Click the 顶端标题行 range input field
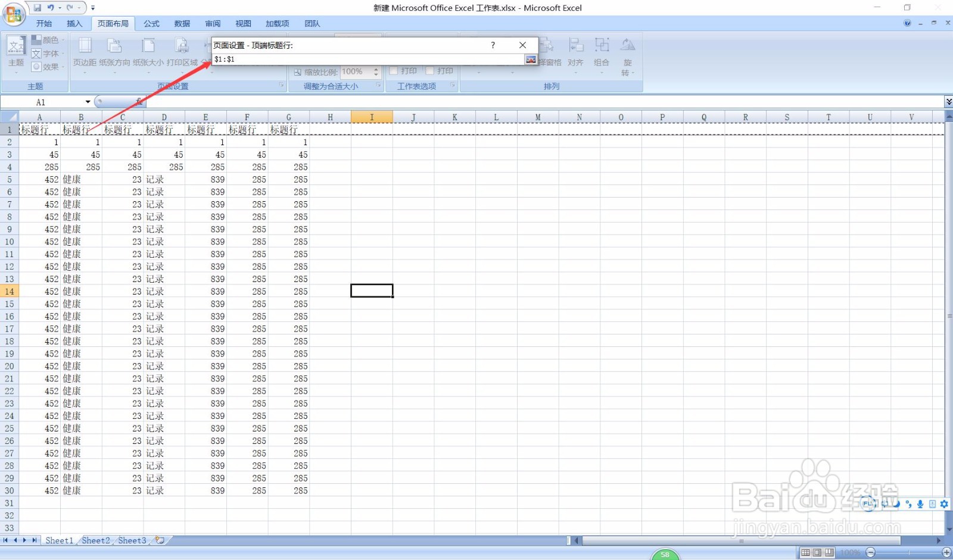The height and width of the screenshot is (560, 953). [368, 60]
